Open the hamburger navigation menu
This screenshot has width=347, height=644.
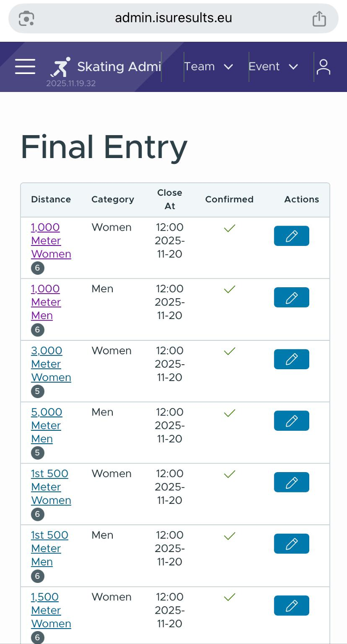[x=25, y=67]
